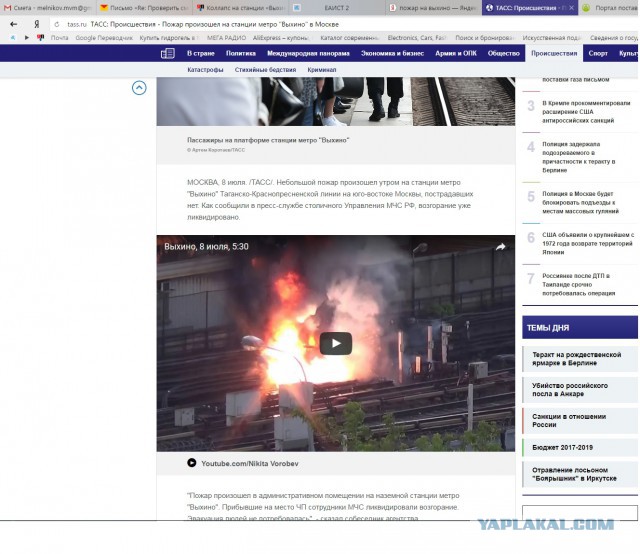Viewport: 640px width, 554px height.
Task: Click the ТЕМЫ ДНЯ header
Action: pyautogui.click(x=580, y=327)
